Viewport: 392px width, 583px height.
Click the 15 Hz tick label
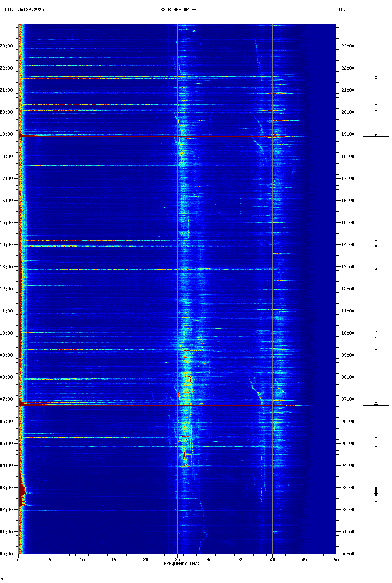[114, 560]
